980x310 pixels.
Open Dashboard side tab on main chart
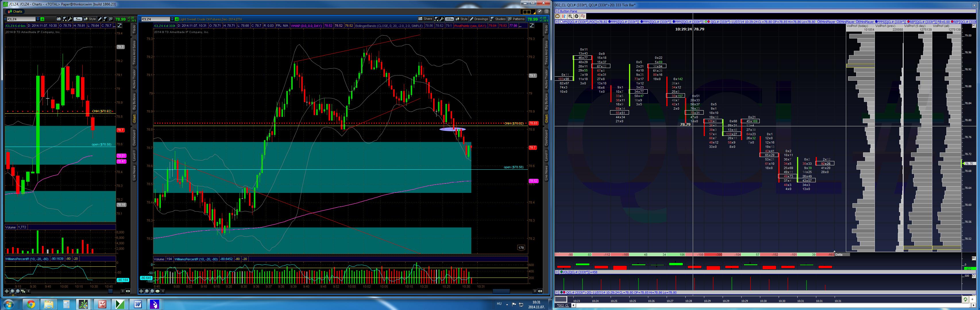pos(546,138)
